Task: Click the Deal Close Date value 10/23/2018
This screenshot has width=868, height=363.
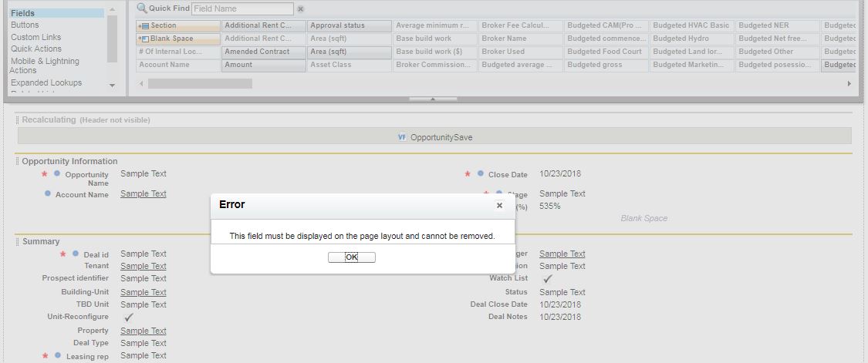Action: click(x=559, y=304)
